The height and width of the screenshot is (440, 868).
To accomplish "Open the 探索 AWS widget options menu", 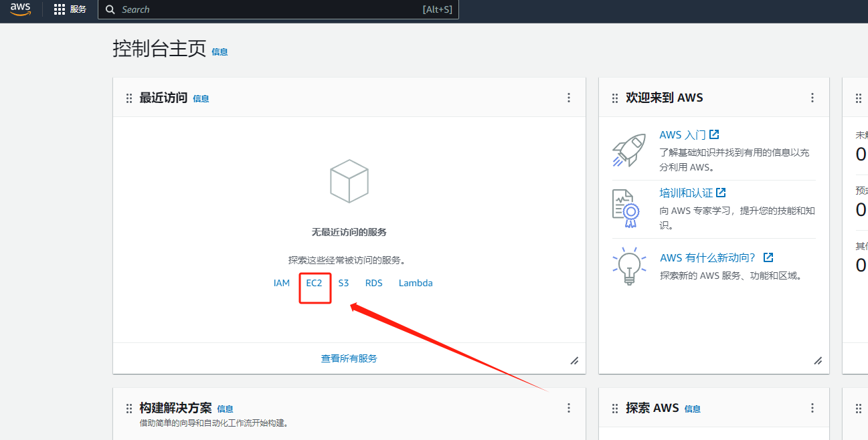I will 812,408.
